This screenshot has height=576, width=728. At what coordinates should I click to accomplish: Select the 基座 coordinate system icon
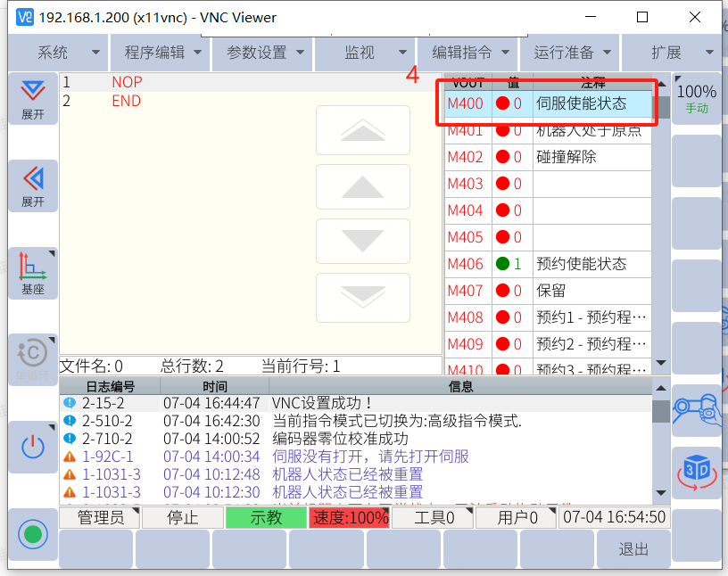(x=33, y=273)
